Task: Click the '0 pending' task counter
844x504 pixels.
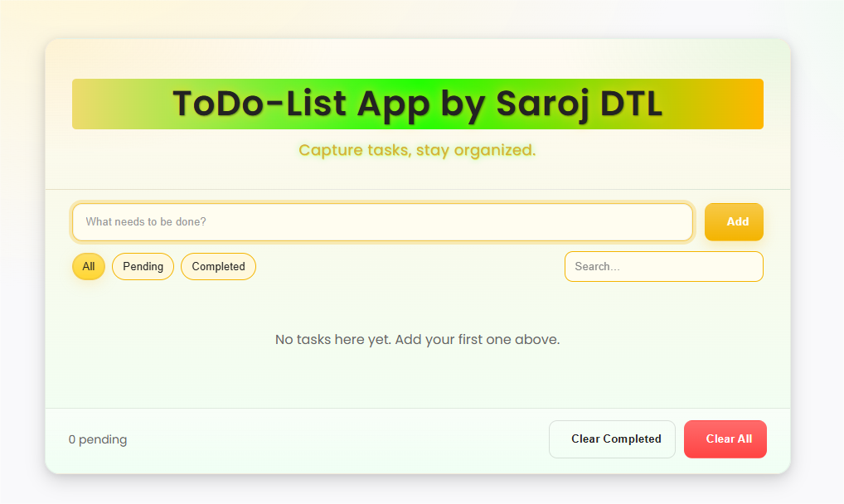Action: pyautogui.click(x=98, y=439)
